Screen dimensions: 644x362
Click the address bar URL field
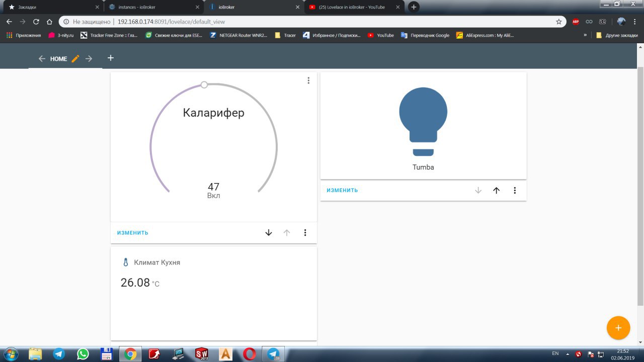(312, 22)
